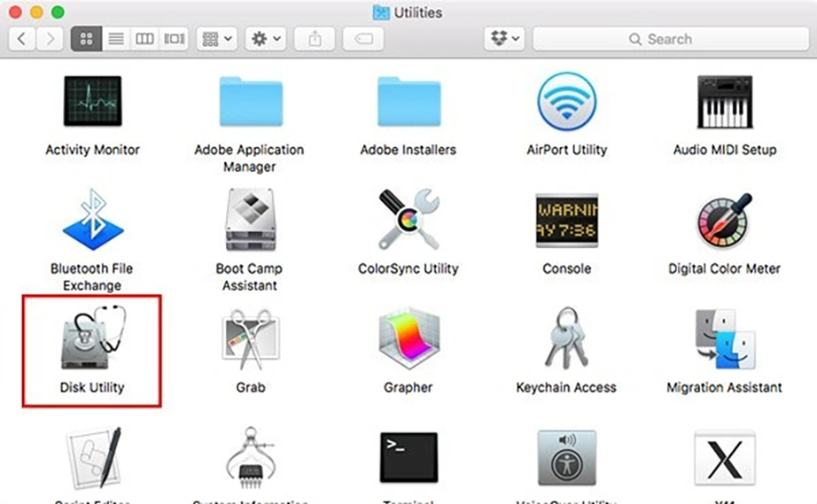
Task: Click the Utilities folder icon in title
Action: point(381,12)
